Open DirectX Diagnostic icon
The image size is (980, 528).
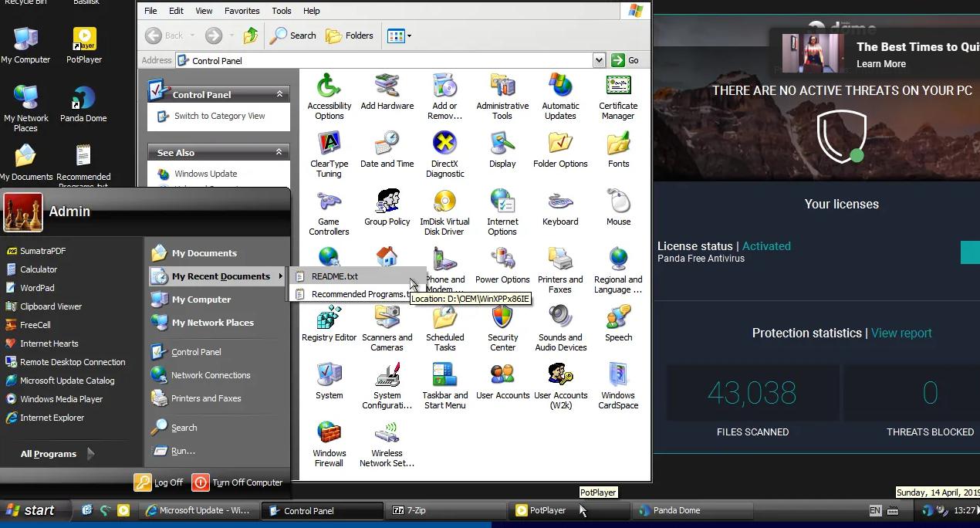445,154
